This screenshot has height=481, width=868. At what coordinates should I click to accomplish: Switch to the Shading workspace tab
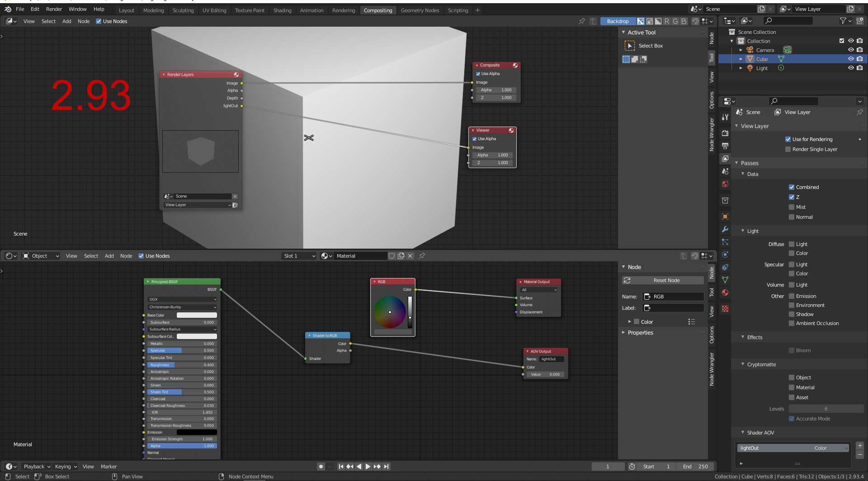point(282,10)
